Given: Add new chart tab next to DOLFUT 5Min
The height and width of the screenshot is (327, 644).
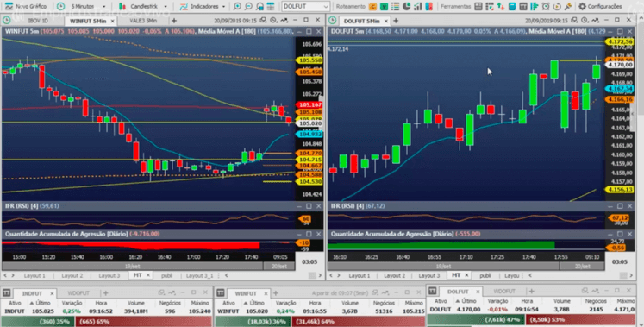Looking at the screenshot, I should pyautogui.click(x=396, y=21).
